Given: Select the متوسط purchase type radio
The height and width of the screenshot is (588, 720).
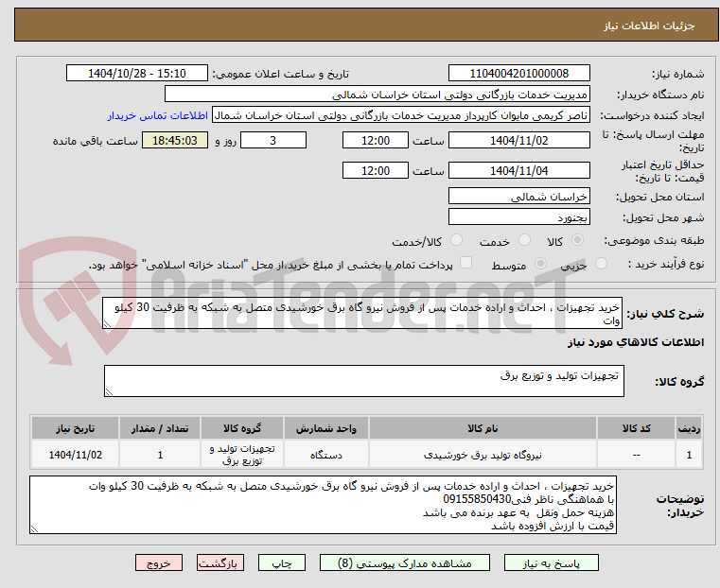Looking at the screenshot, I should point(541,263).
